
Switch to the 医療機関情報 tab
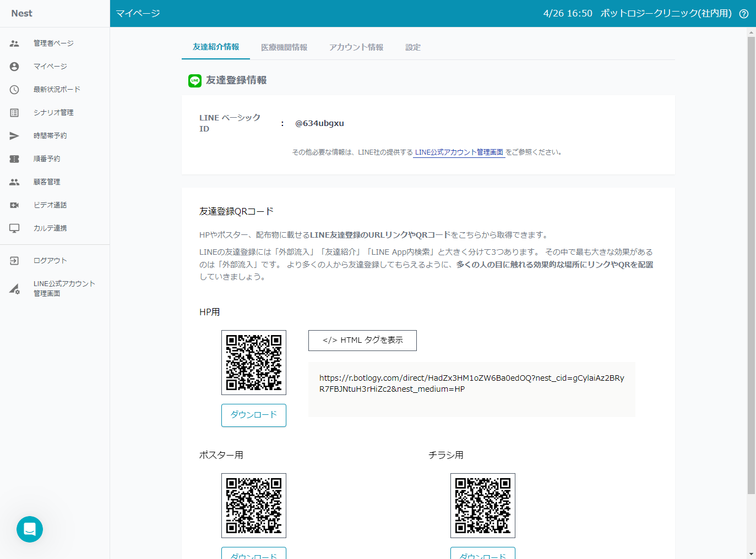click(x=284, y=47)
